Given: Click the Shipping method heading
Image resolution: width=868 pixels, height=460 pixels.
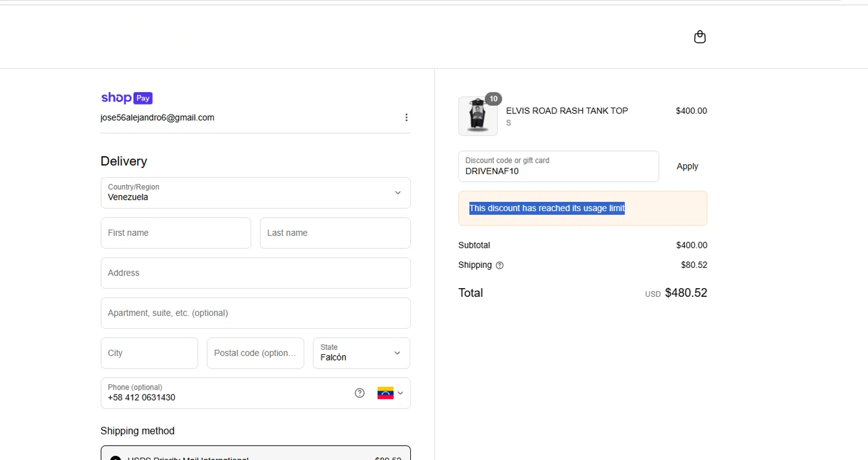Looking at the screenshot, I should click(138, 430).
